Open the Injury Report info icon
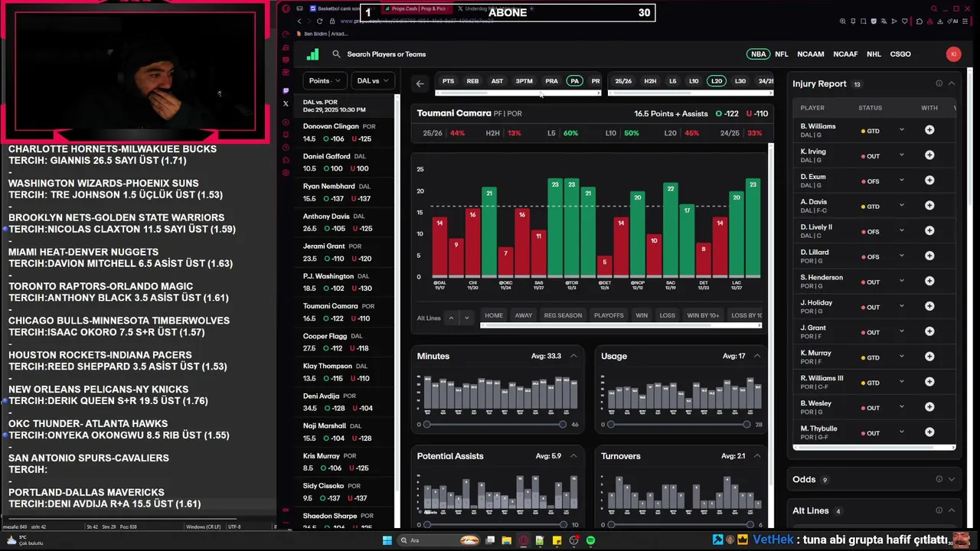The height and width of the screenshot is (551, 980). click(x=939, y=83)
